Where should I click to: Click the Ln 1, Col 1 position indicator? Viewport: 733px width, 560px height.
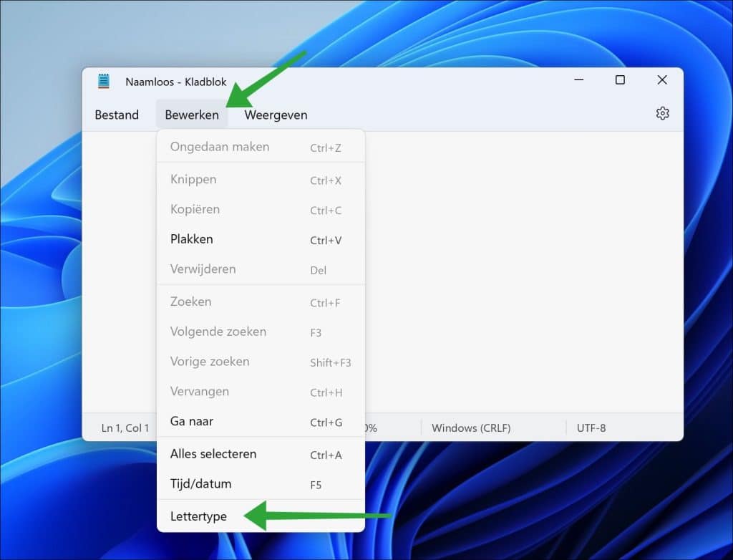[124, 428]
